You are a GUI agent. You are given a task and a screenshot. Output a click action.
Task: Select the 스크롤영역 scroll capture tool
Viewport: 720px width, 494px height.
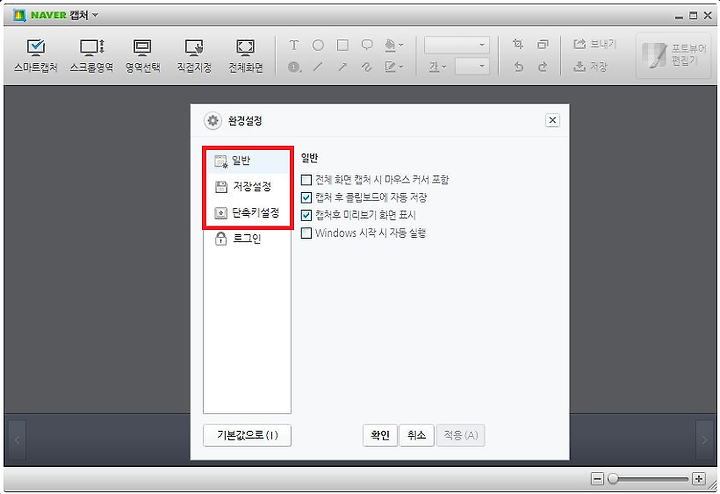click(92, 55)
